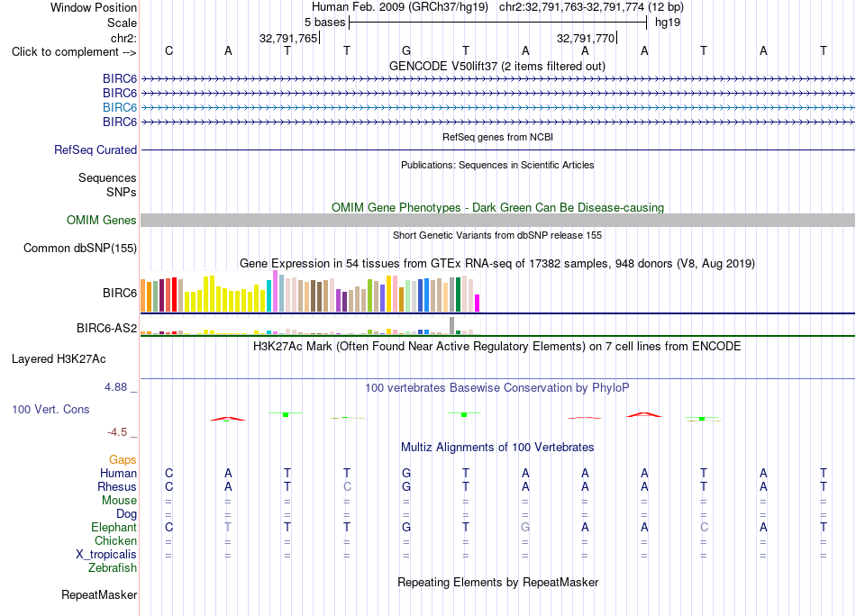Click the '32,791,770' ruler coordinate
The width and height of the screenshot is (856, 616).
pyautogui.click(x=586, y=38)
